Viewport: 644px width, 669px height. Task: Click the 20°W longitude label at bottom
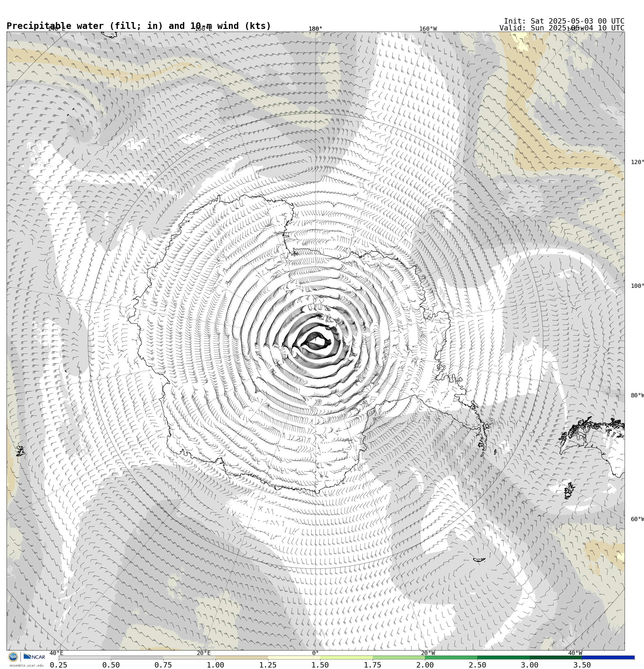(428, 653)
